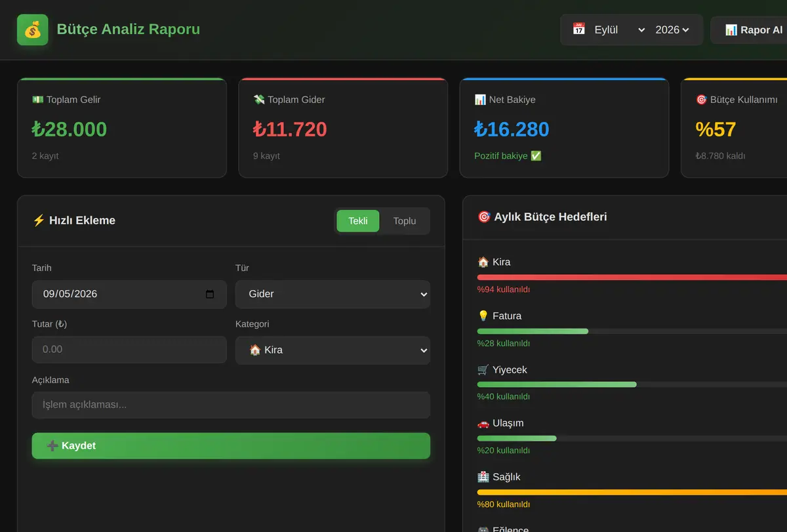Click the house icon beside Kira goal
The height and width of the screenshot is (532, 787).
coord(483,262)
